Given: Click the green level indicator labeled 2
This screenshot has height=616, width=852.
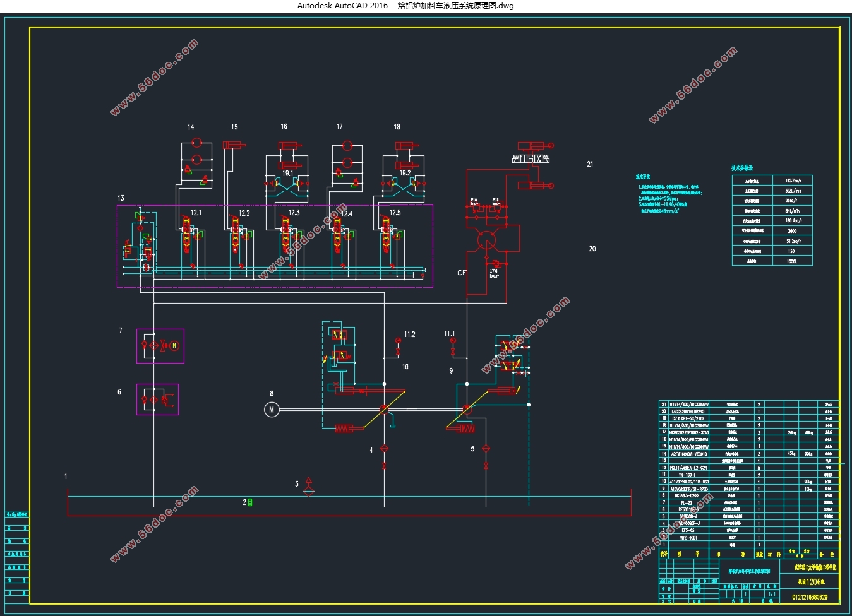Looking at the screenshot, I should tap(250, 502).
